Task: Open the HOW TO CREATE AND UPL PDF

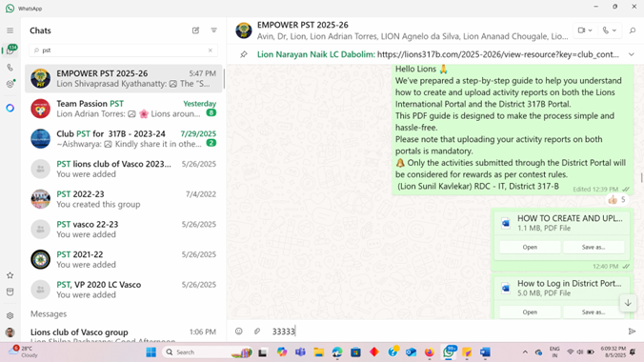Action: click(530, 247)
